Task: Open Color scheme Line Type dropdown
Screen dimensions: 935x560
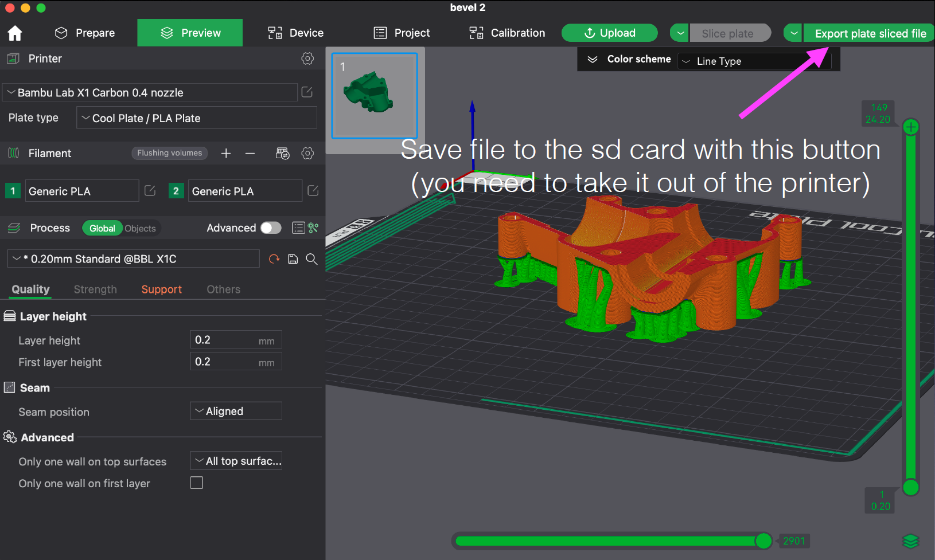Action: 755,61
